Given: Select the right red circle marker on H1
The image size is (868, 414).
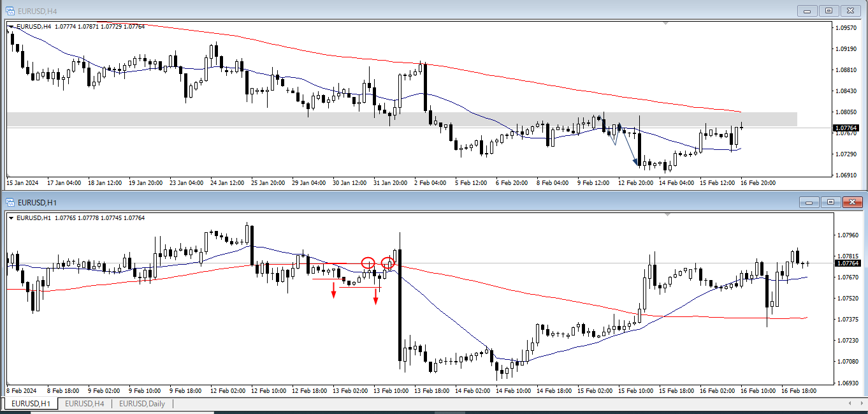Looking at the screenshot, I should pos(387,263).
